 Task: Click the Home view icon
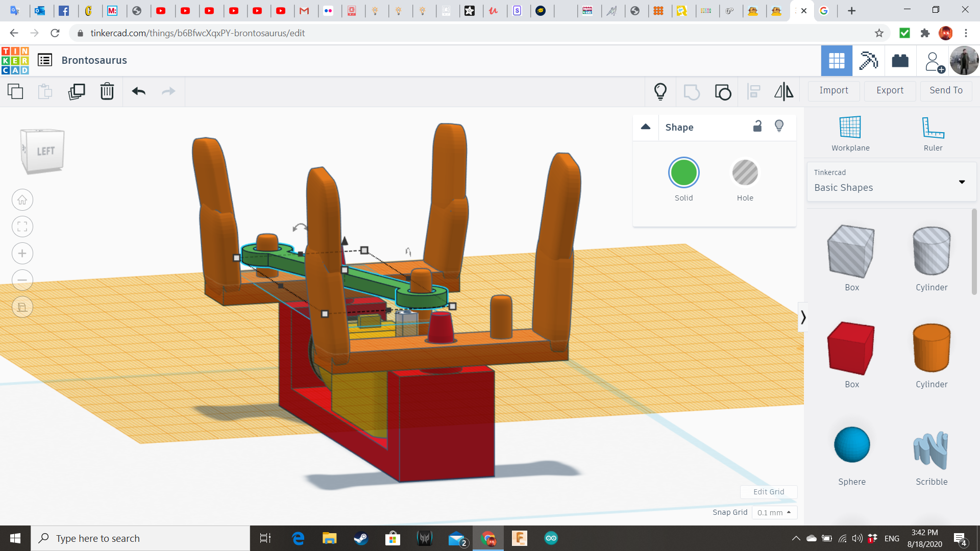[x=22, y=200]
